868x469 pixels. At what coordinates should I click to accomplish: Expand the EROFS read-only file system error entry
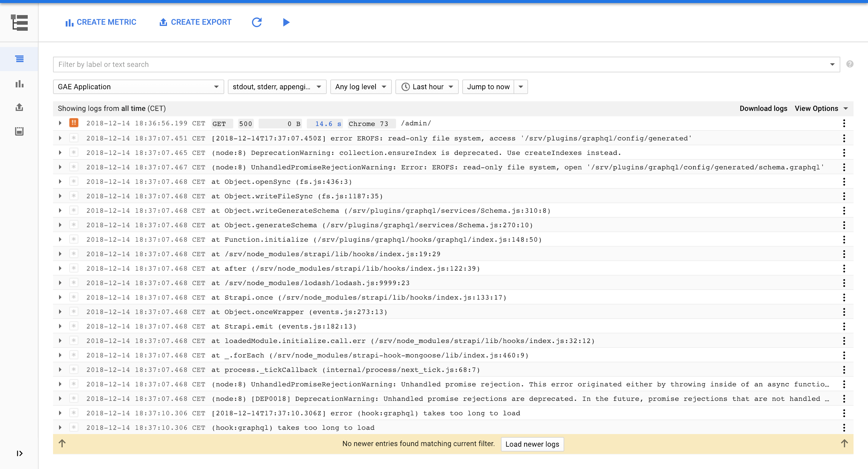point(60,138)
